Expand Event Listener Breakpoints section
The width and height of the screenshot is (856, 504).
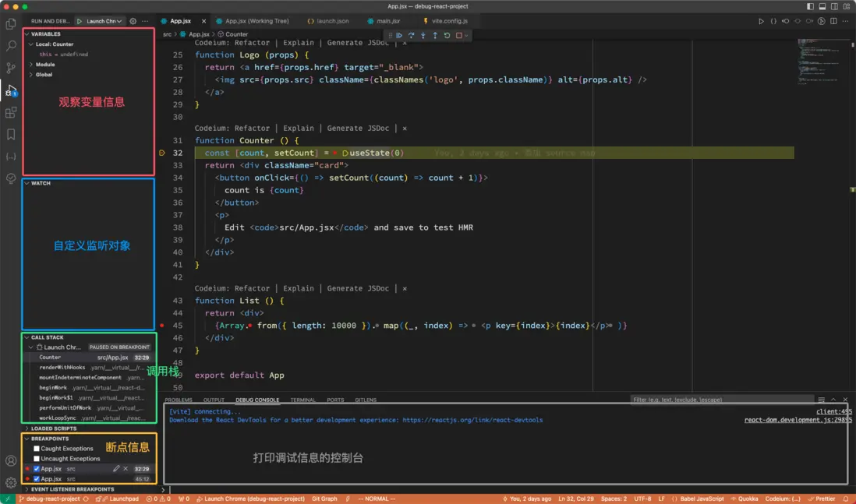pyautogui.click(x=72, y=489)
